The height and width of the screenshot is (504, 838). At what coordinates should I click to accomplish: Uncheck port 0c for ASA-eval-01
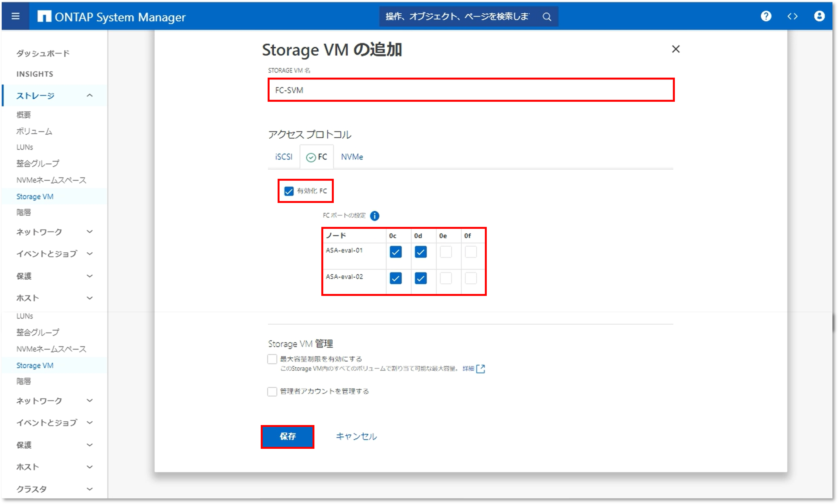point(395,252)
